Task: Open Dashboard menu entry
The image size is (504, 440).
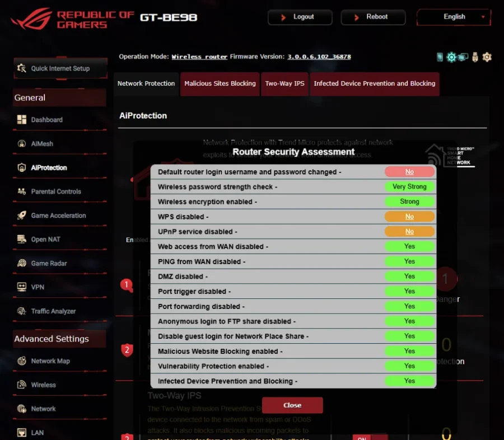Action: (x=60, y=120)
